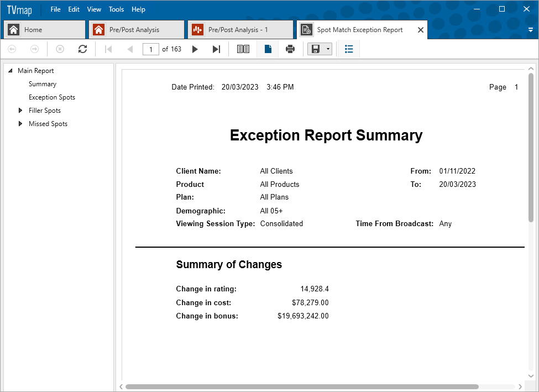The width and height of the screenshot is (539, 392).
Task: Click the All 05+ demographic value
Action: pyautogui.click(x=271, y=211)
